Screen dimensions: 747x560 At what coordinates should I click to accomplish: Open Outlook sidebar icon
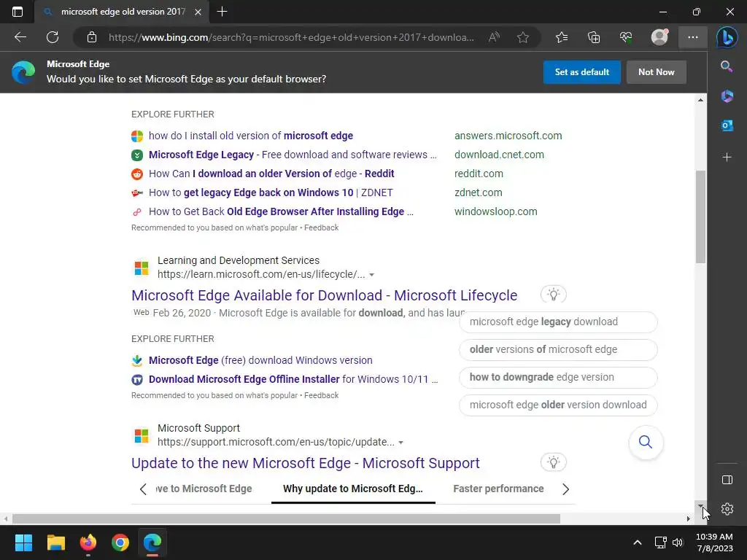(727, 125)
